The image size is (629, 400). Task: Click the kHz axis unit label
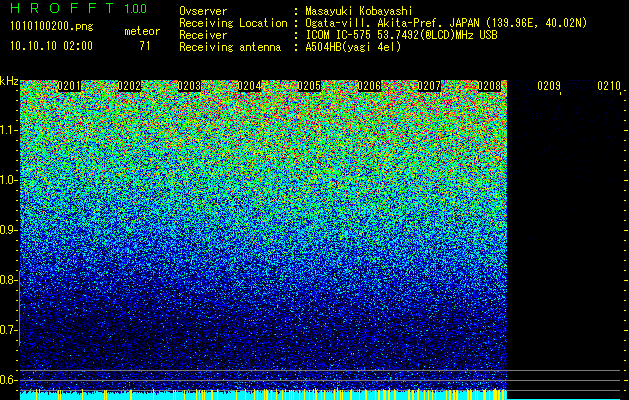pos(9,81)
